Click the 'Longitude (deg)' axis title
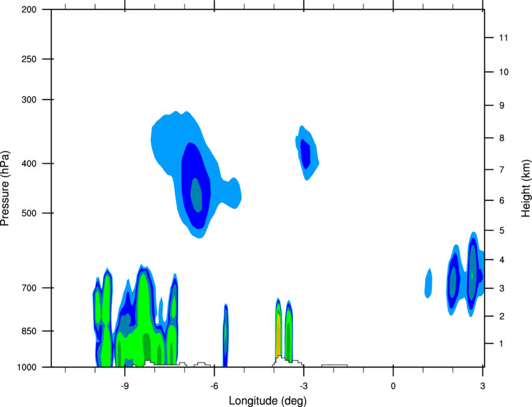The image size is (532, 407). tap(268, 401)
